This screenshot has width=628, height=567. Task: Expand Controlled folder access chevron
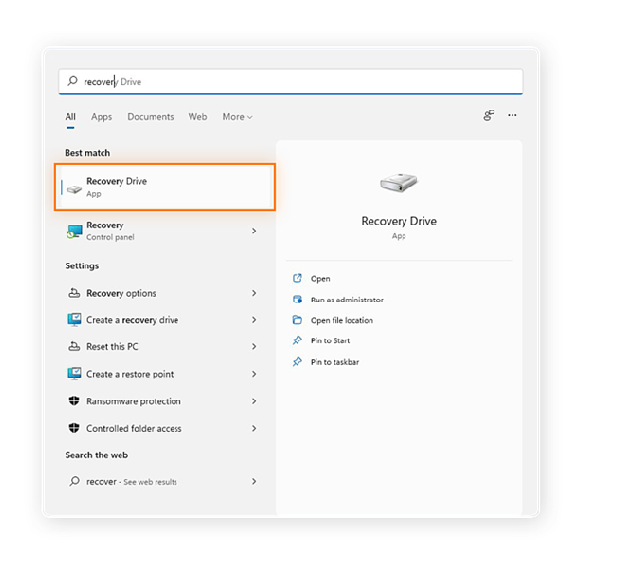(x=254, y=428)
